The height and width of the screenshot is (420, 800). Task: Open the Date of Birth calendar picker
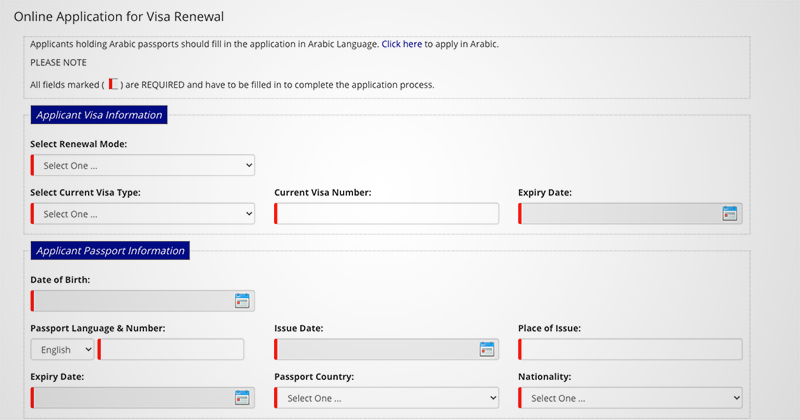coord(242,300)
